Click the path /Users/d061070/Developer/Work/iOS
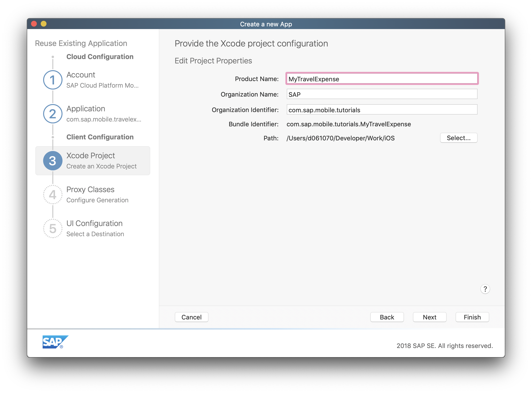This screenshot has height=393, width=532. (340, 138)
